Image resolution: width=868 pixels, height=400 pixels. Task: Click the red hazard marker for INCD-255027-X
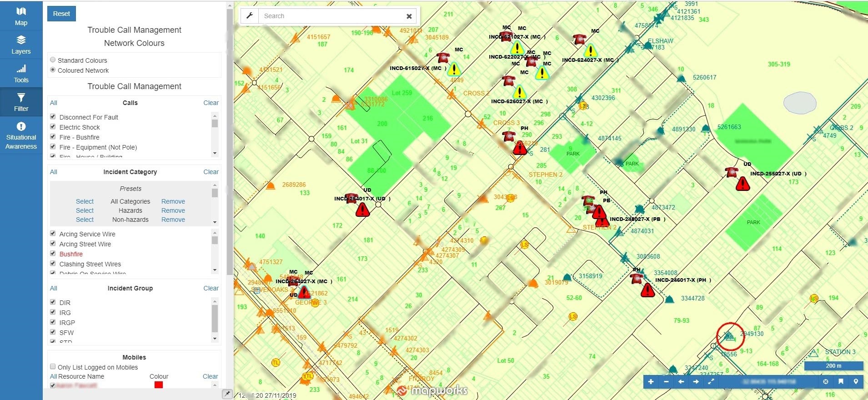[743, 184]
